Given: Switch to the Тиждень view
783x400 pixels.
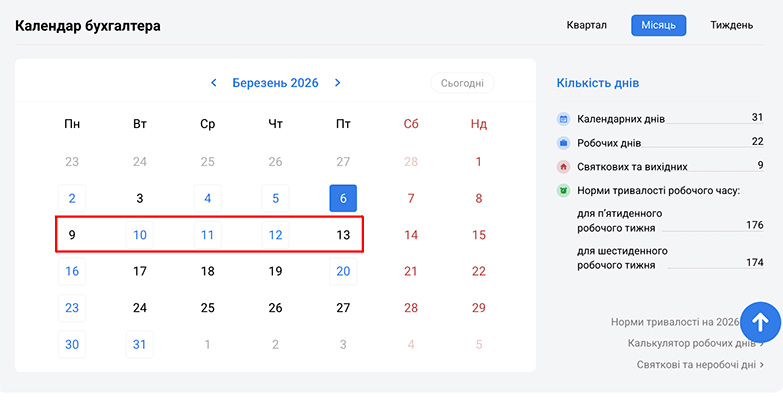Looking at the screenshot, I should 731,25.
